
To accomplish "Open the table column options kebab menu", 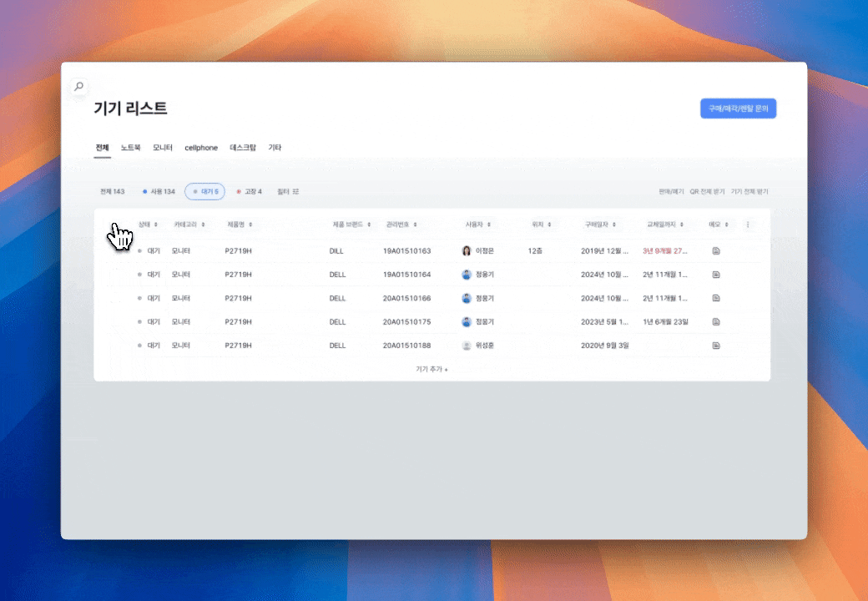I will click(748, 225).
